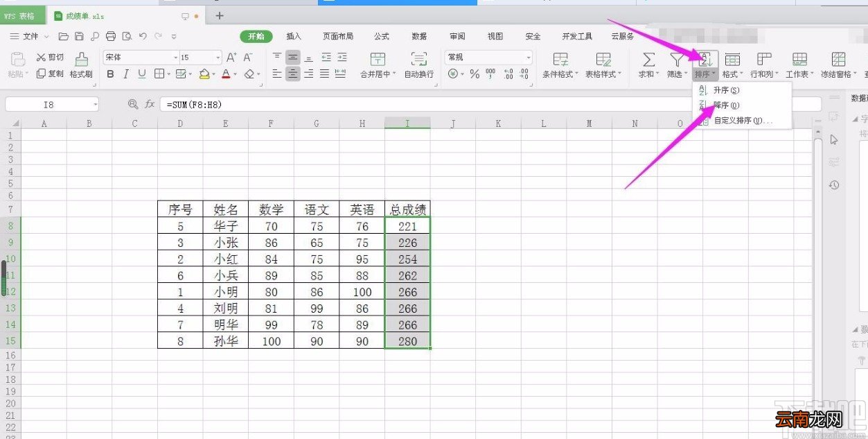
Task: Select the cell with name 孙华
Action: 226,341
